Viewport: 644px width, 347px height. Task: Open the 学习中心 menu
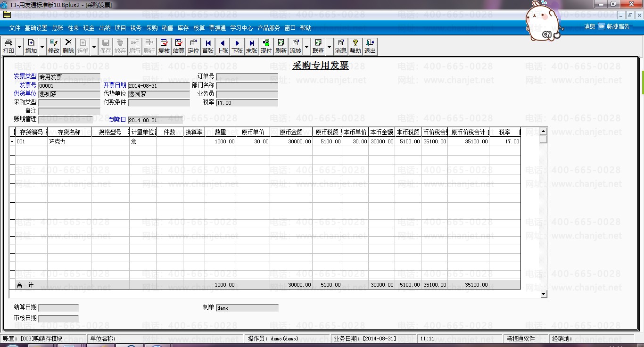[241, 28]
